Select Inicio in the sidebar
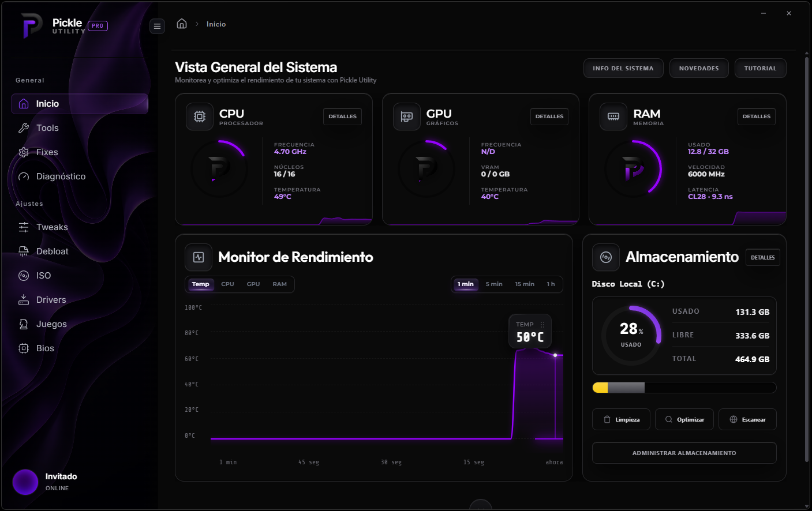The height and width of the screenshot is (511, 812). [x=80, y=104]
